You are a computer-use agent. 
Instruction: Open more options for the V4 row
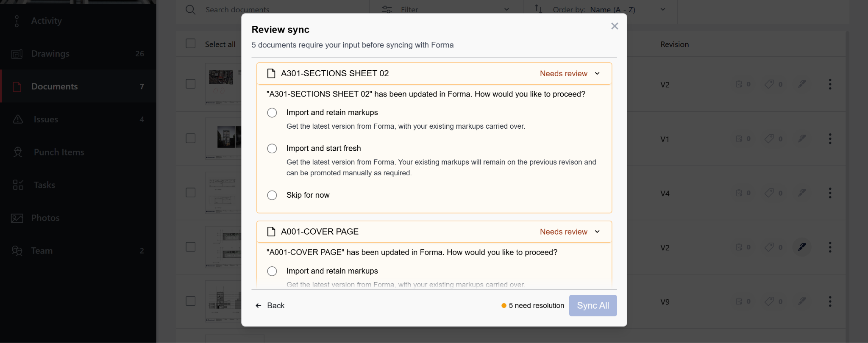[830, 193]
